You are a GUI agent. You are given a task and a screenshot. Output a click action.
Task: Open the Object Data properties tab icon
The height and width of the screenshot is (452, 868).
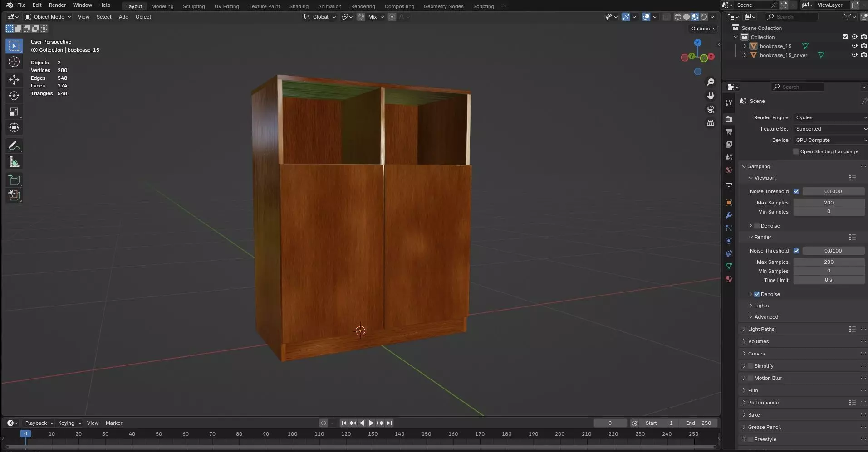[729, 266]
